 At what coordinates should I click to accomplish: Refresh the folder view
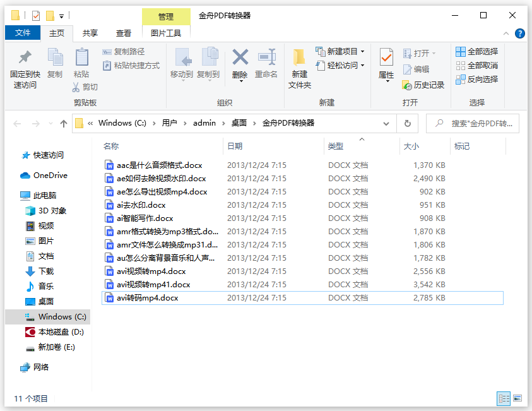[408, 124]
